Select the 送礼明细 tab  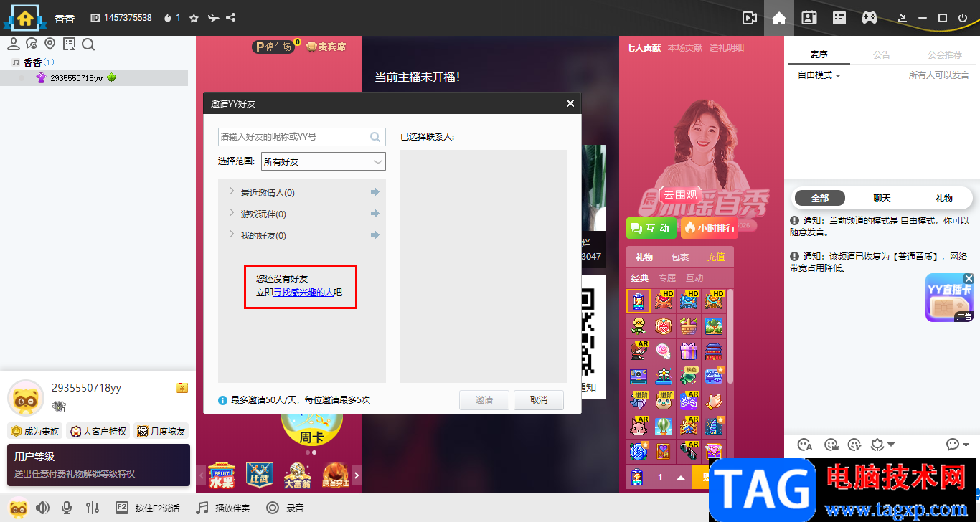click(727, 48)
